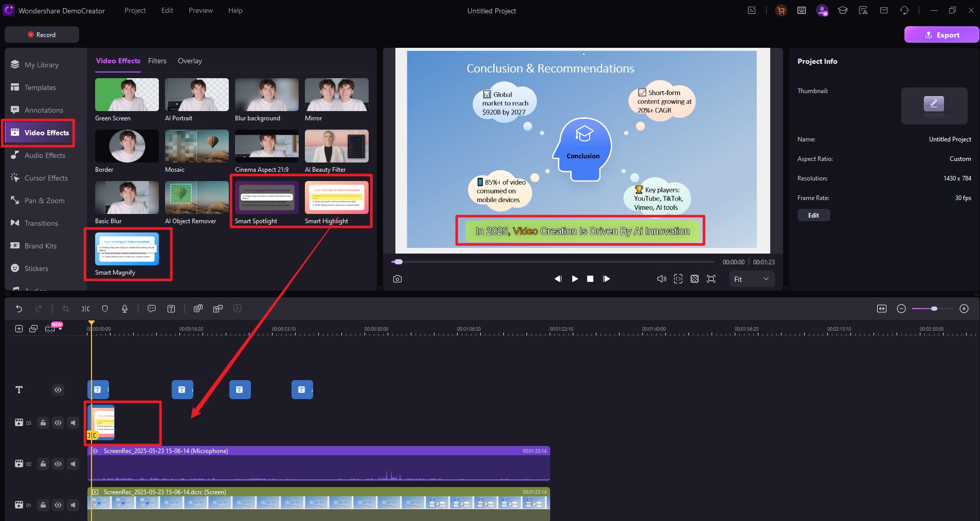Click the text tool icon in timeline toolbar
The width and height of the screenshot is (980, 521).
171,309
